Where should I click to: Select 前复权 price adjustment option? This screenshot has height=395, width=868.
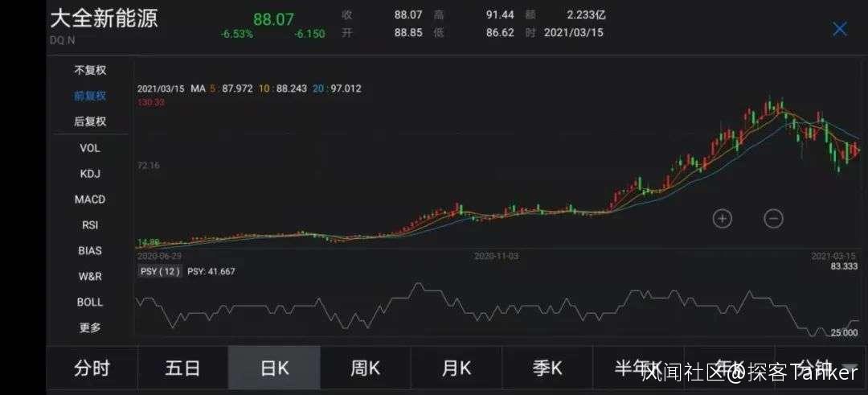pos(90,96)
